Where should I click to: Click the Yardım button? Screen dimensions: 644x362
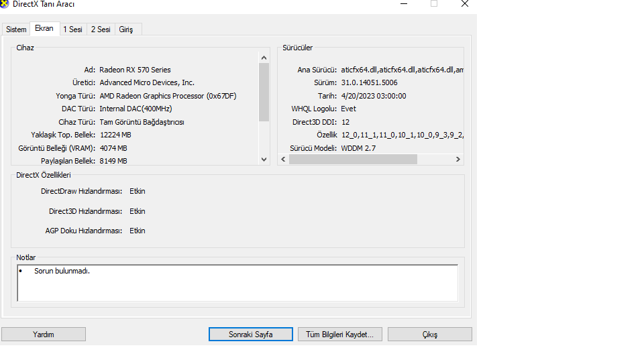point(44,334)
